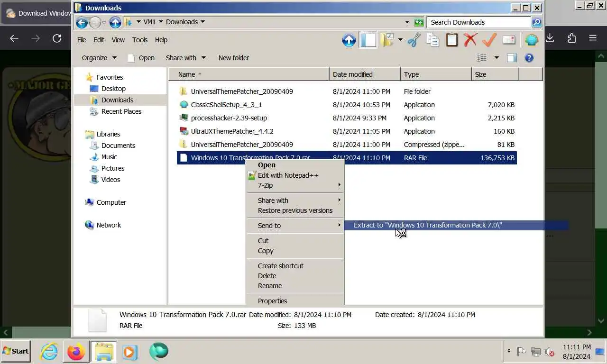Viewport: 607px width, 364px height.
Task: Expand the arrow beside the Folder Options icon
Action: pos(400,40)
